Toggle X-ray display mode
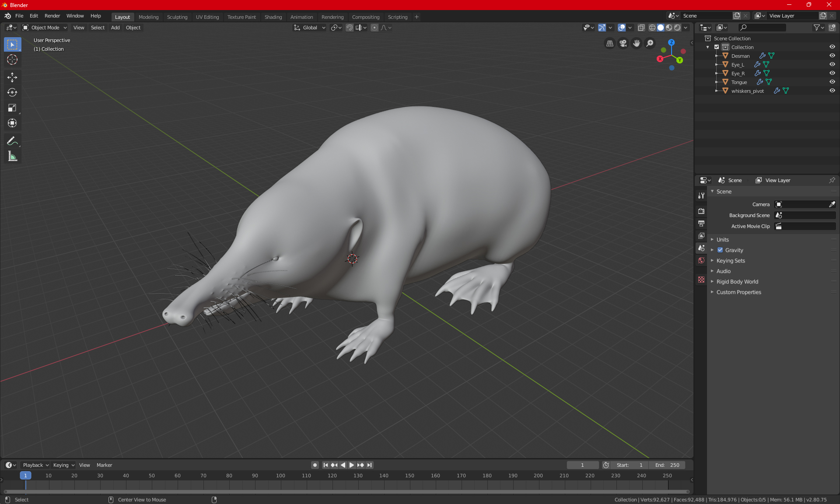Screen dimensions: 840x504 click(x=641, y=28)
